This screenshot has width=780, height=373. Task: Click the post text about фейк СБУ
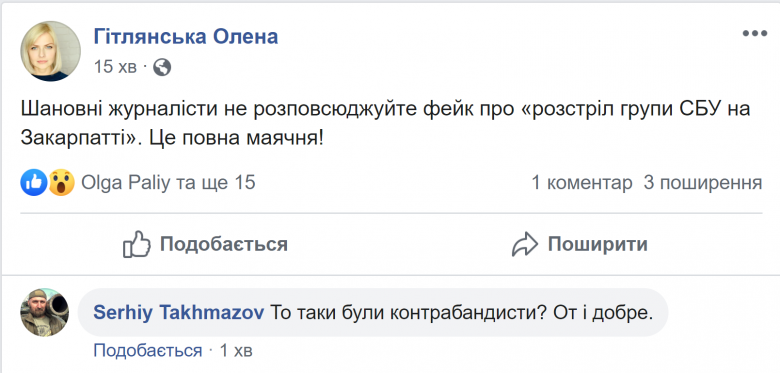coord(386,123)
